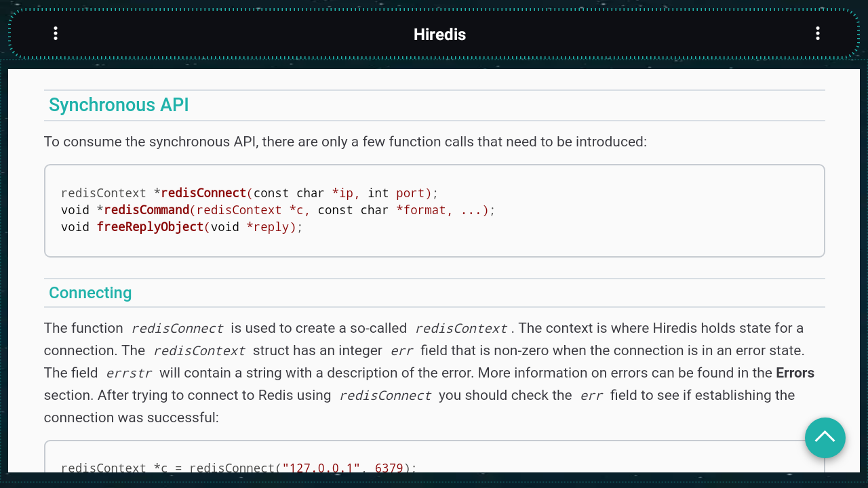Screen dimensions: 868x488
Task: Click the "127.0.0.1" string in code
Action: (x=321, y=468)
